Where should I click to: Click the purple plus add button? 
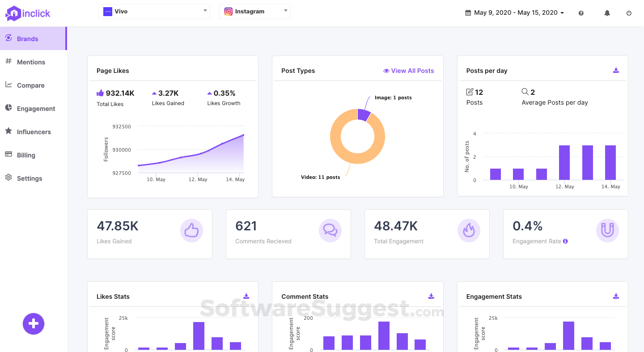pos(34,323)
